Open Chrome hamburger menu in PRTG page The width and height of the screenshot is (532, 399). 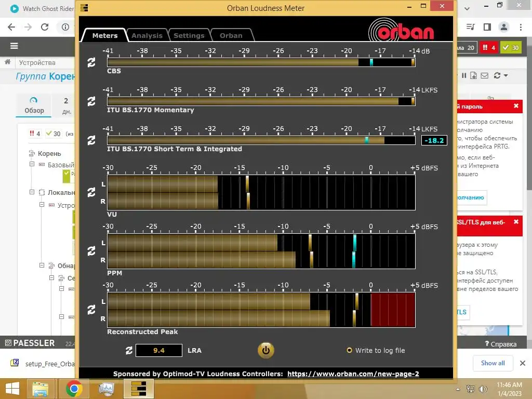pyautogui.click(x=14, y=46)
